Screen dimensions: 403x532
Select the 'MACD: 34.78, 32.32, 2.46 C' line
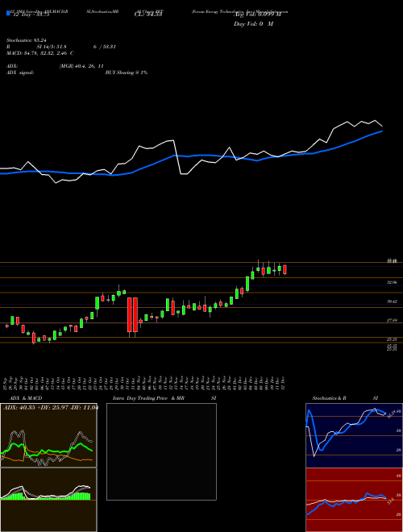point(40,53)
